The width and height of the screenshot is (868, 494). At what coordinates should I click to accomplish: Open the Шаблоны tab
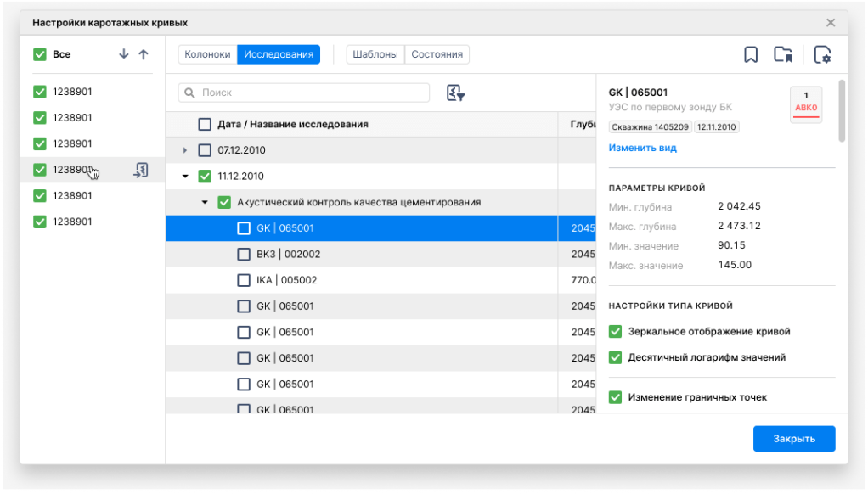[x=375, y=54]
